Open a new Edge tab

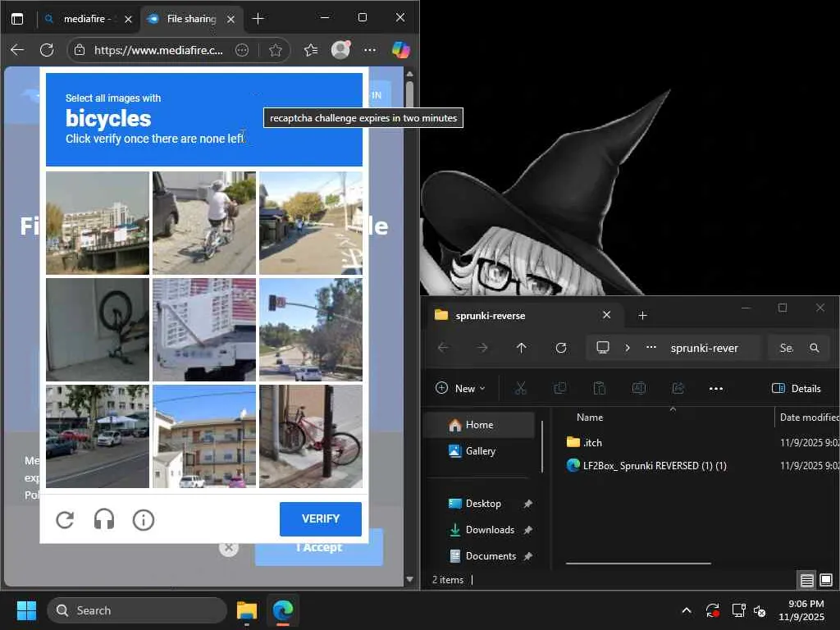(258, 19)
